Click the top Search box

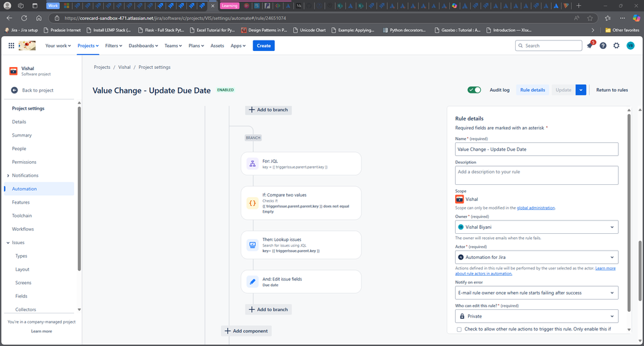tap(549, 46)
